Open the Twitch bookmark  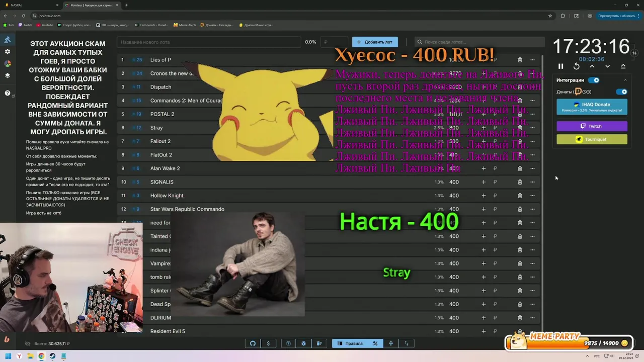point(25,25)
